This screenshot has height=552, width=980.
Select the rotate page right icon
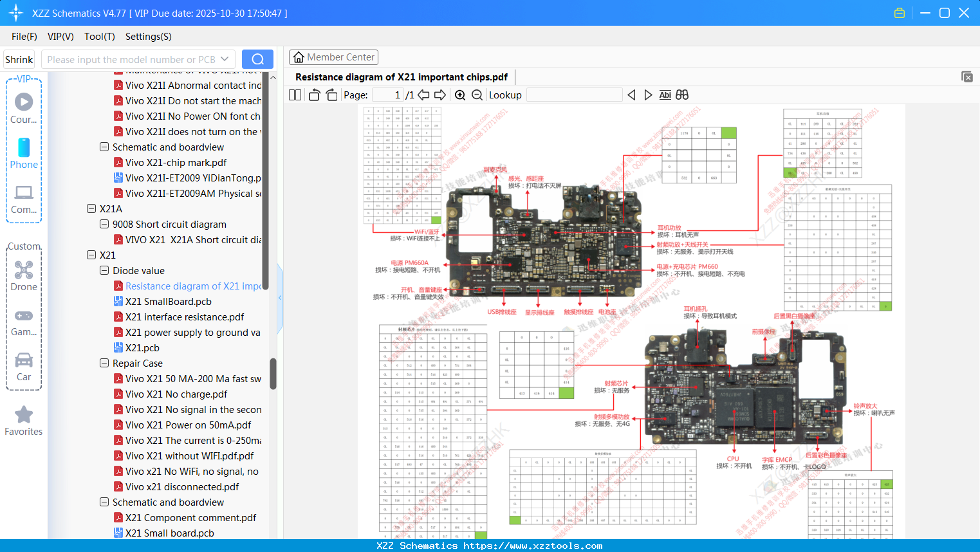[x=331, y=95]
